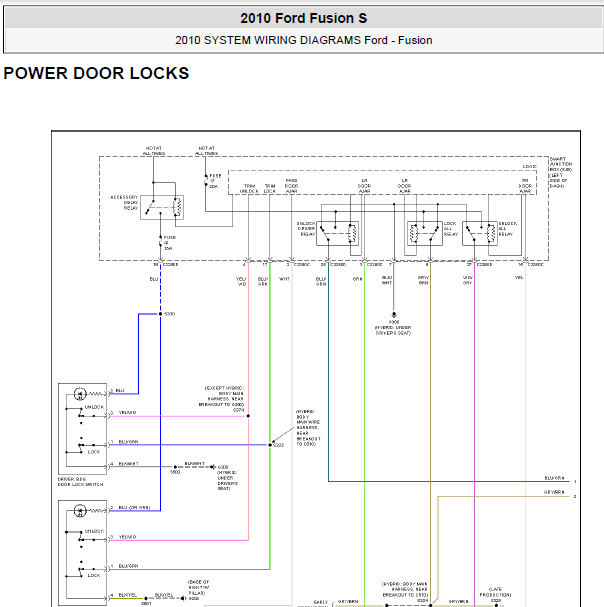Select the 'LOCK ALL RELAY' label
604x607 pixels.
tap(451, 229)
